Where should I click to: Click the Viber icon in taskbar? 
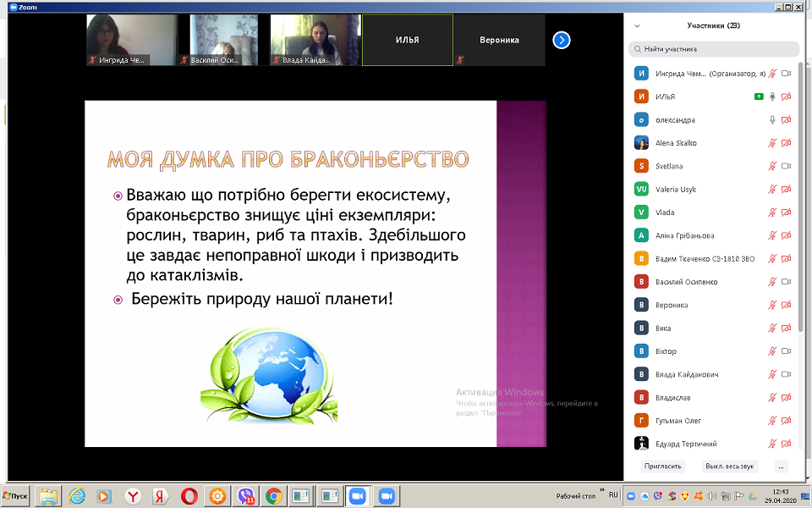click(246, 497)
